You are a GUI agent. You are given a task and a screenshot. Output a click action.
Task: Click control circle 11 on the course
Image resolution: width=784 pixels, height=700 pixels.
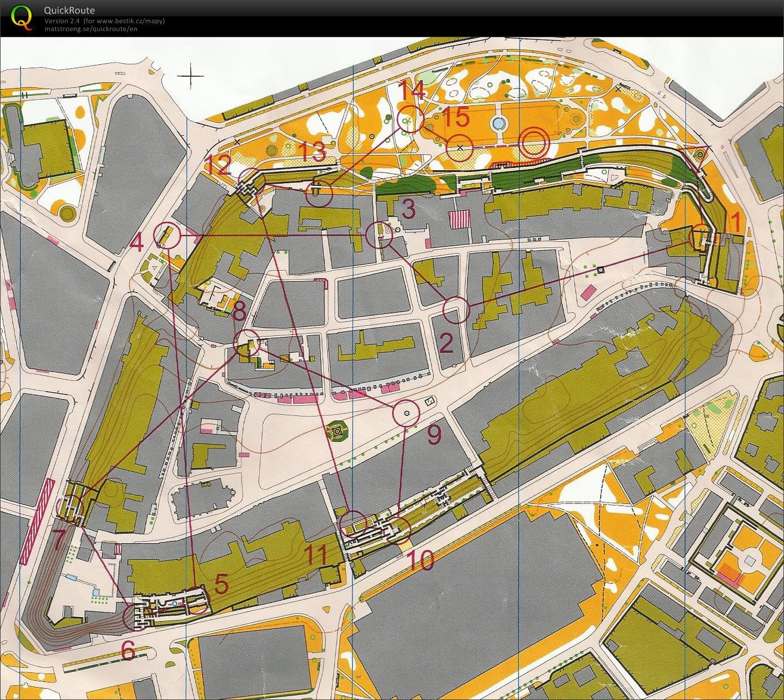(x=354, y=523)
